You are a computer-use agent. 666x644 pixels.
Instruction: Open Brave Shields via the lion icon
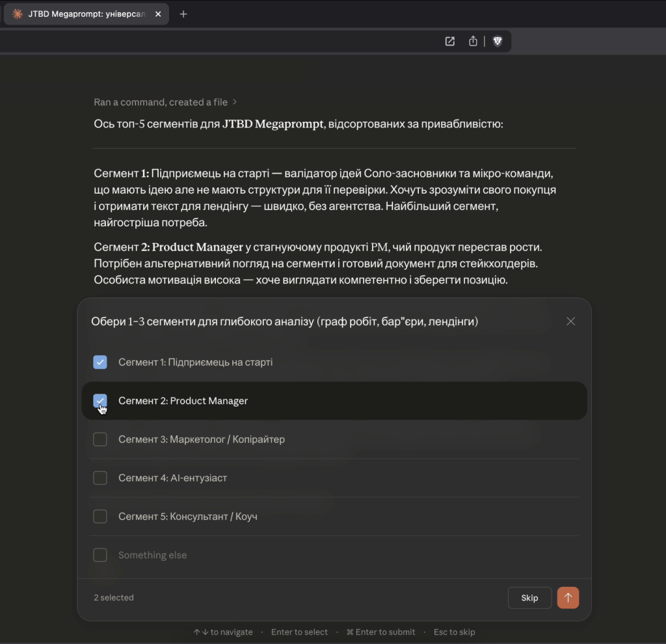(498, 41)
